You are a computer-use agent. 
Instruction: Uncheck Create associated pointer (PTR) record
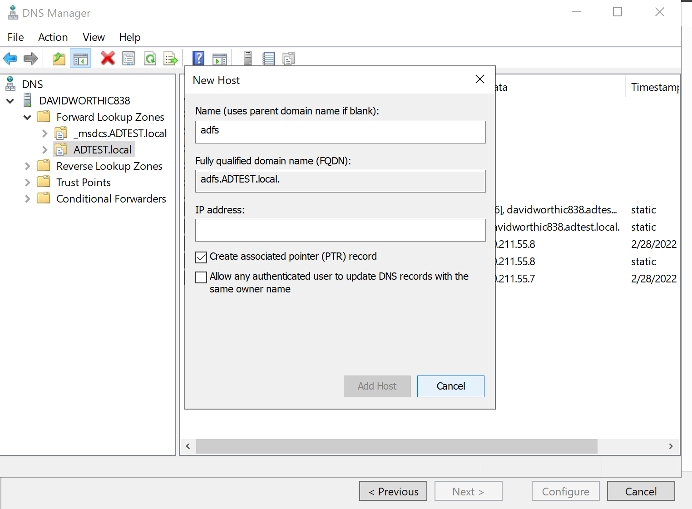point(201,257)
